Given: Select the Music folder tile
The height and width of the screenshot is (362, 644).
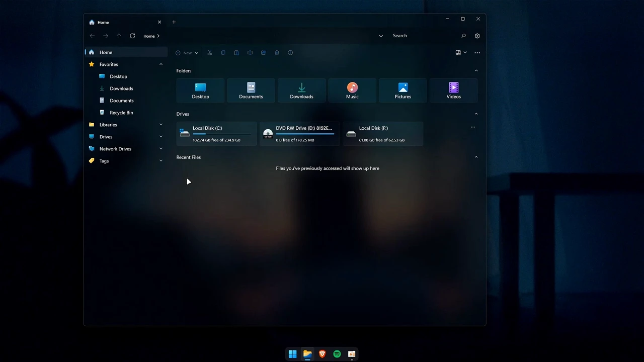Looking at the screenshot, I should click(352, 90).
